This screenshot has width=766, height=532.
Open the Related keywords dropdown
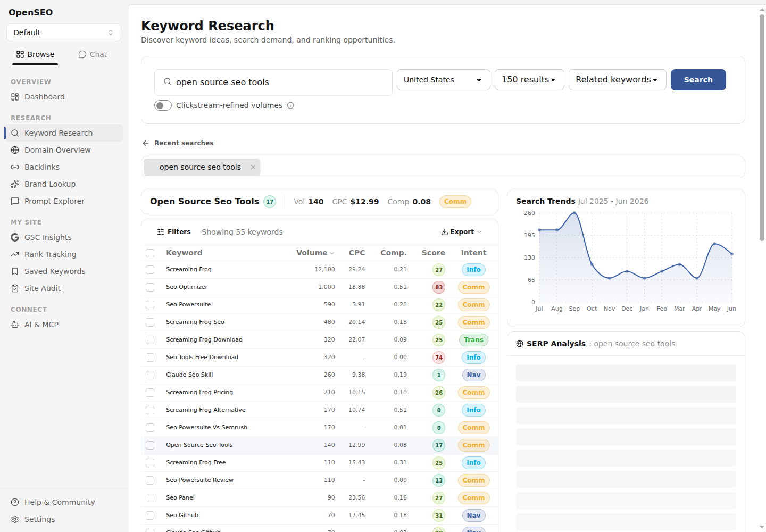pyautogui.click(x=617, y=80)
